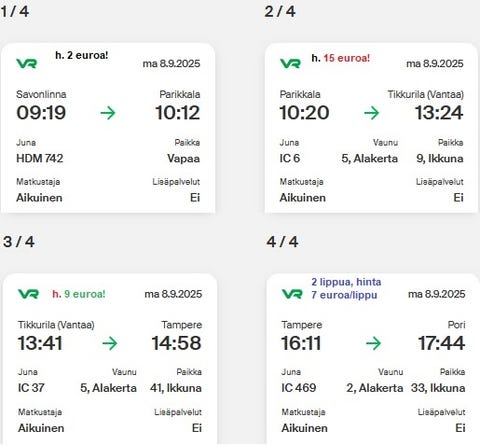Select the 'h. 2 euroa!' price label
Viewport: 480px width, 445px height.
point(82,55)
